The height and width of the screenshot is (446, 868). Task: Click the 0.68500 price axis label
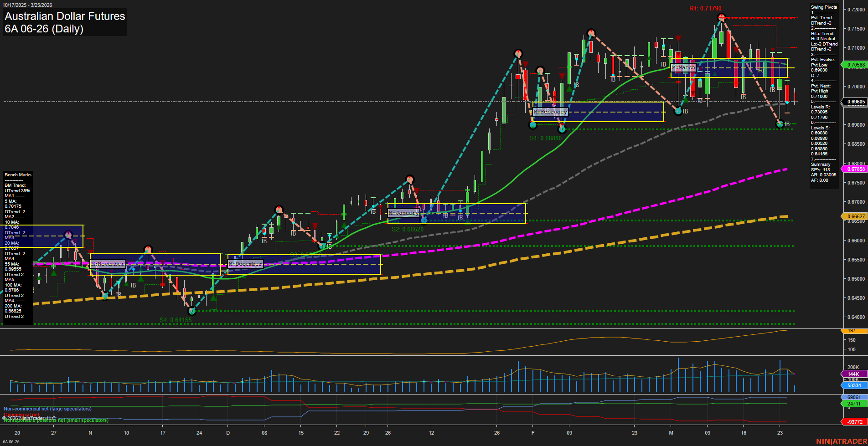point(856,144)
